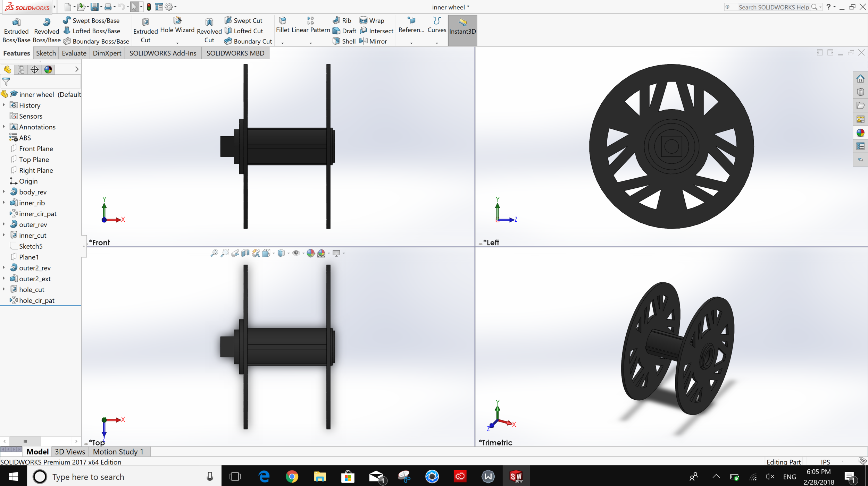This screenshot has width=868, height=486.
Task: Expand the History node in the FeatureManager tree
Action: pos(3,105)
